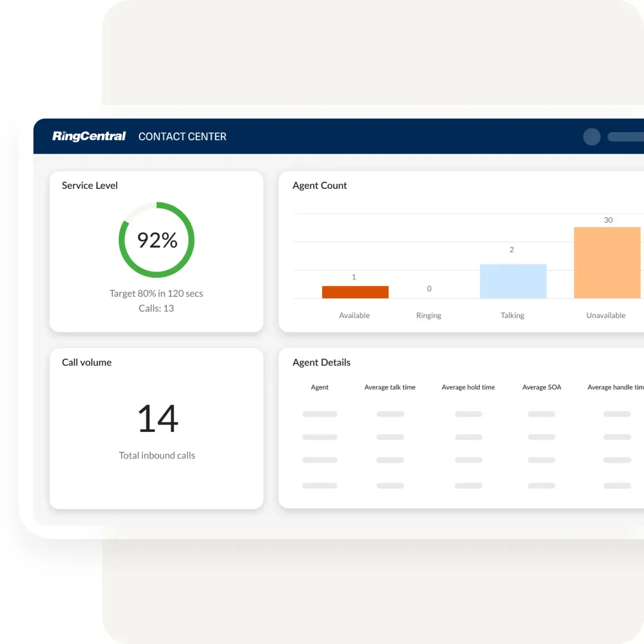This screenshot has height=644, width=644.
Task: Sort by the Agent column header
Action: click(320, 387)
